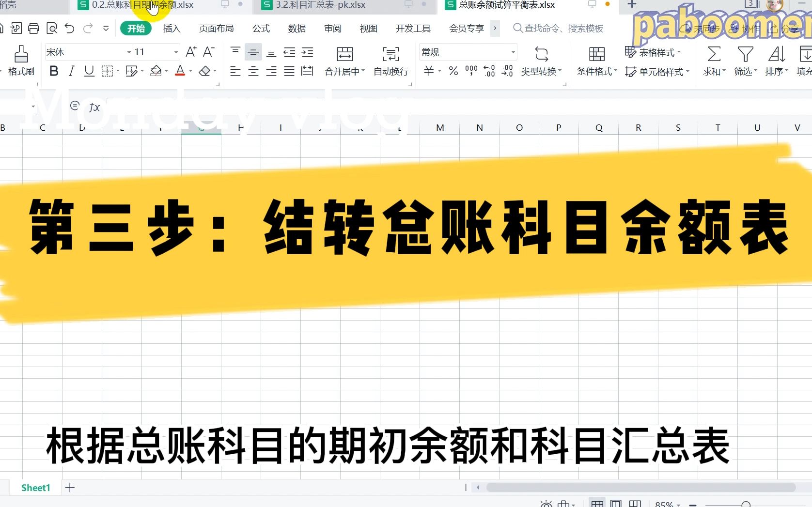Switch to 总账余额试算平衡表.xlsx document tab

click(x=527, y=5)
